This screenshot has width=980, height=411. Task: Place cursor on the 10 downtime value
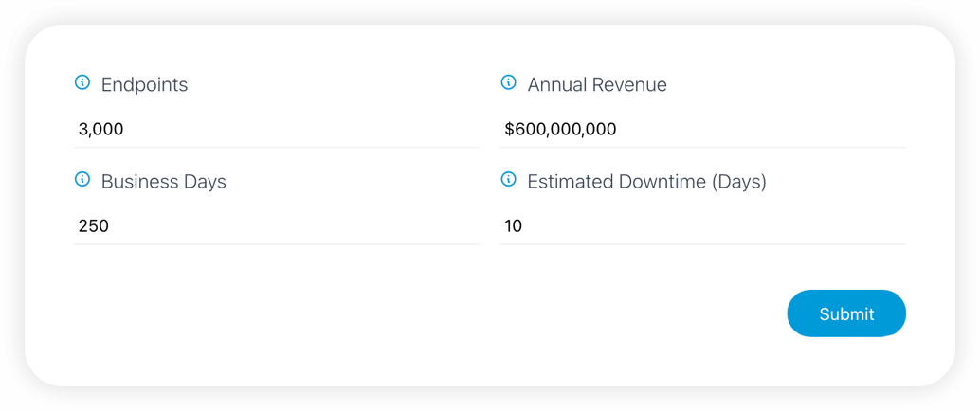tap(513, 226)
